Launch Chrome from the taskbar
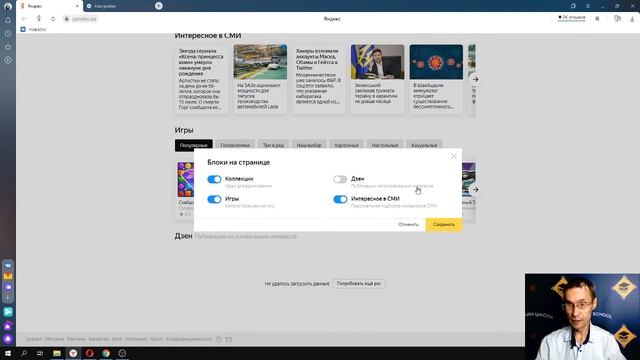The width and height of the screenshot is (640, 360). click(106, 353)
